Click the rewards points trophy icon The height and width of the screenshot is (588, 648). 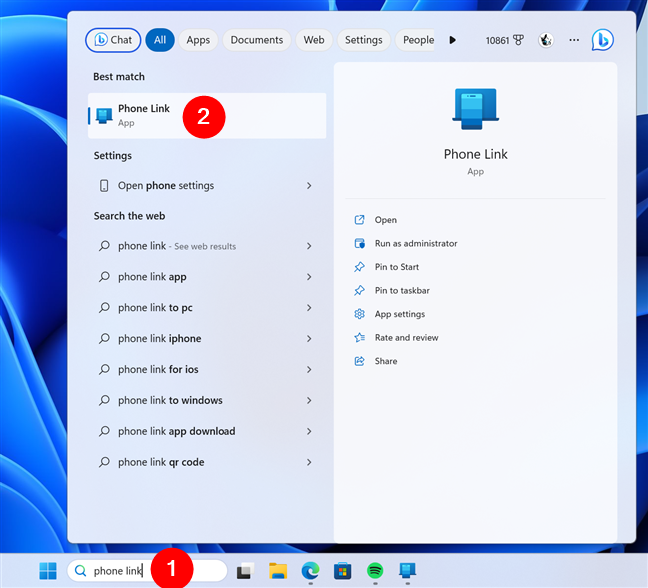pyautogui.click(x=519, y=40)
